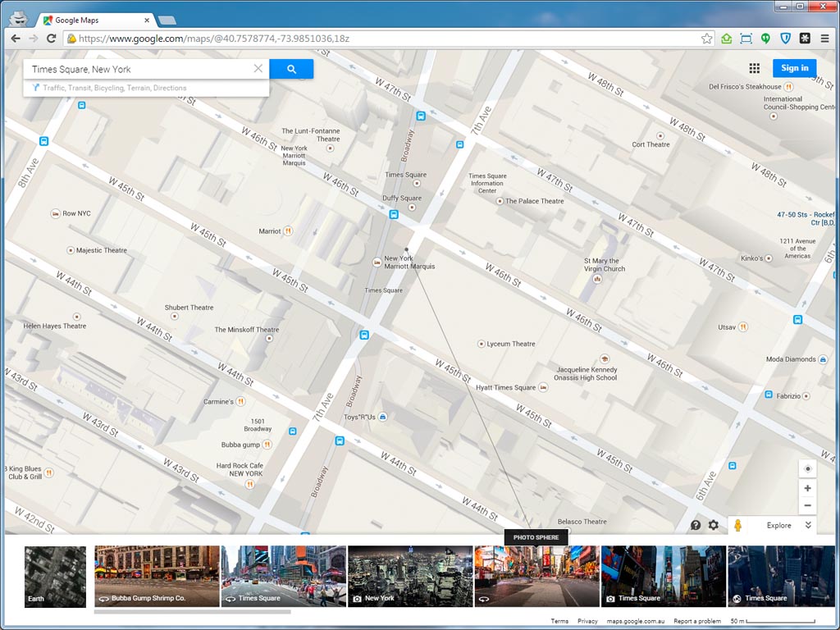Bookmark this page with the star icon
The height and width of the screenshot is (630, 840).
(706, 39)
